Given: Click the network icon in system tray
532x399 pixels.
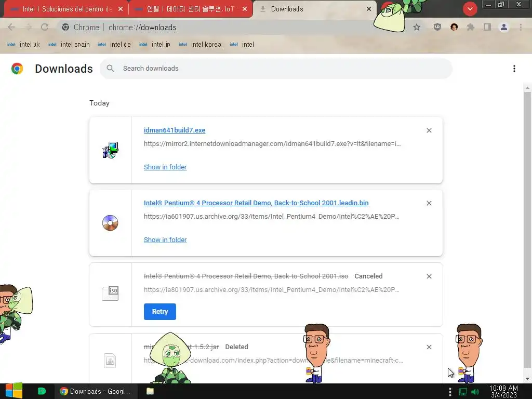Looking at the screenshot, I should click(x=463, y=392).
